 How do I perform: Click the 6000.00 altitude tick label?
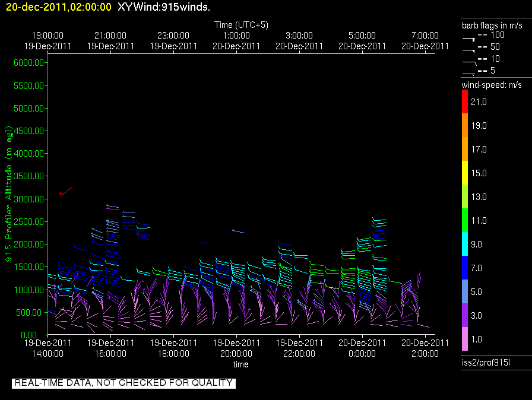(28, 63)
